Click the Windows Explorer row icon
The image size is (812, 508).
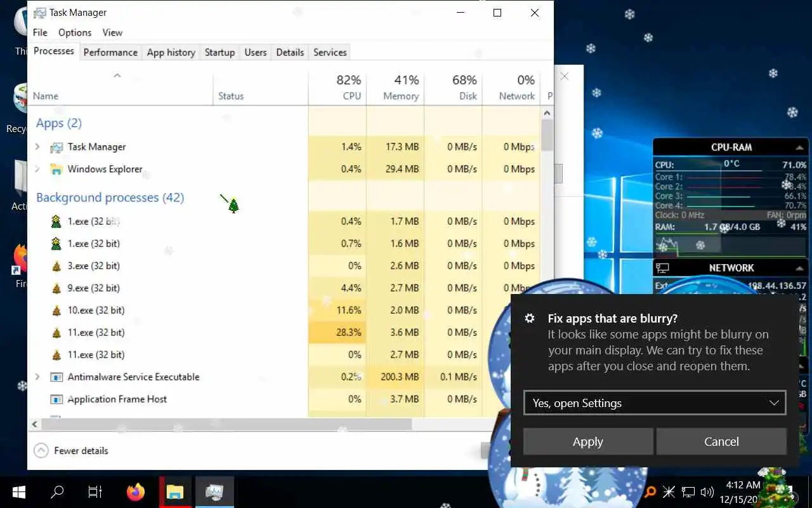coord(56,170)
